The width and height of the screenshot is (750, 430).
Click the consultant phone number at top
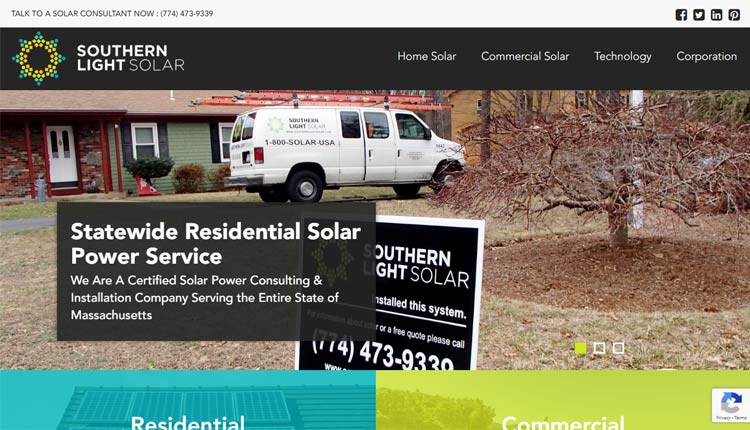coord(187,13)
